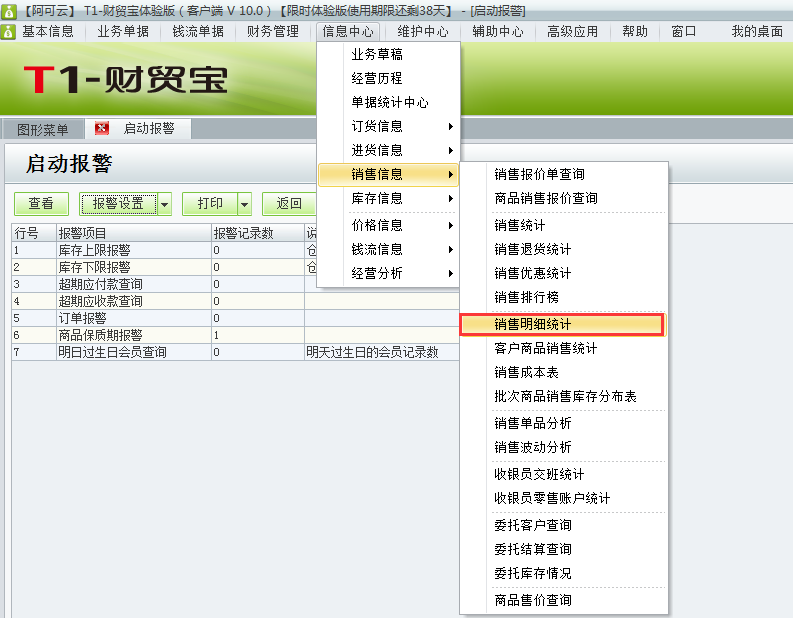Screen dimensions: 793x618
Task: Click the 报警项目 column header
Action: (x=134, y=233)
